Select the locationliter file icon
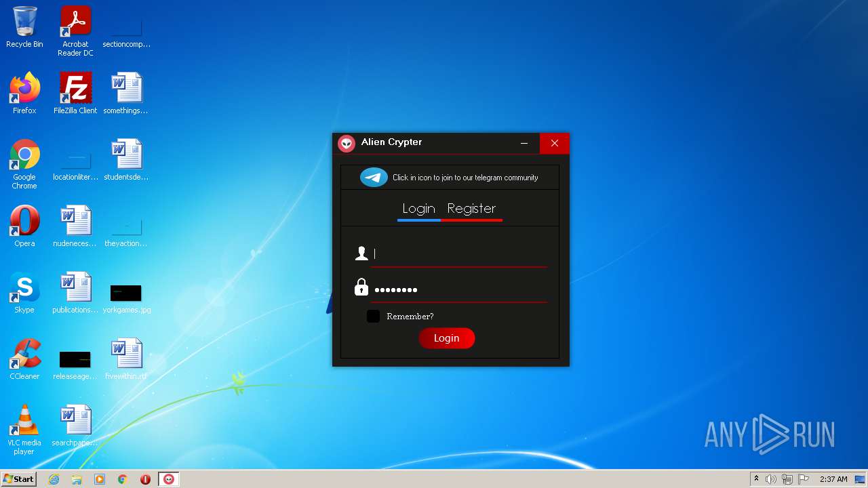Viewport: 868px width, 488px height. [x=75, y=164]
